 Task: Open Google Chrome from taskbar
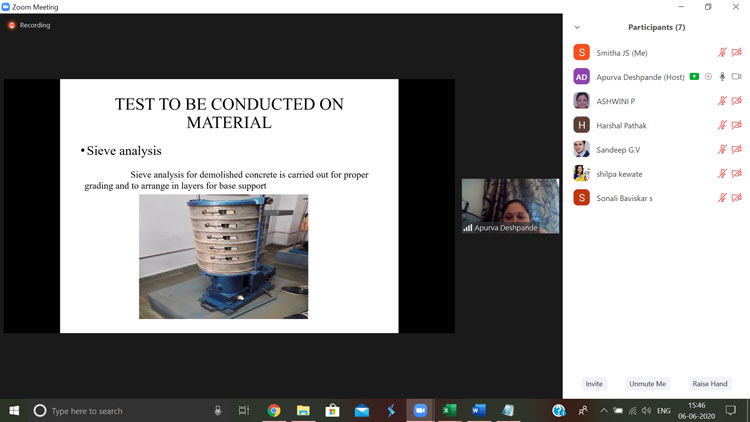pos(274,411)
